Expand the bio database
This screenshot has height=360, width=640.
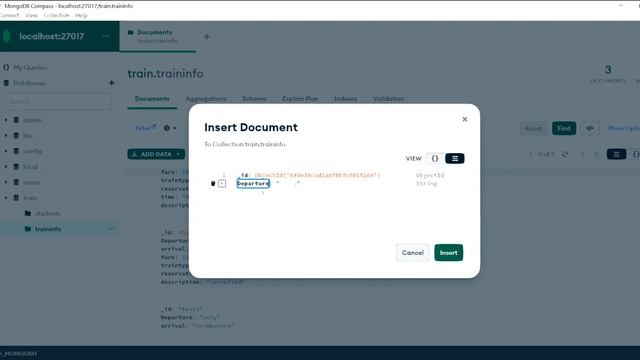[x=6, y=136]
